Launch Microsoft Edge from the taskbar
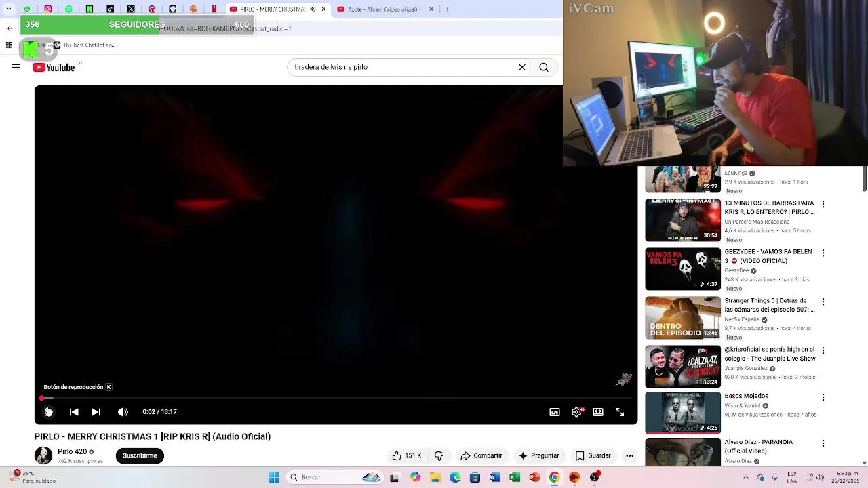 point(455,477)
